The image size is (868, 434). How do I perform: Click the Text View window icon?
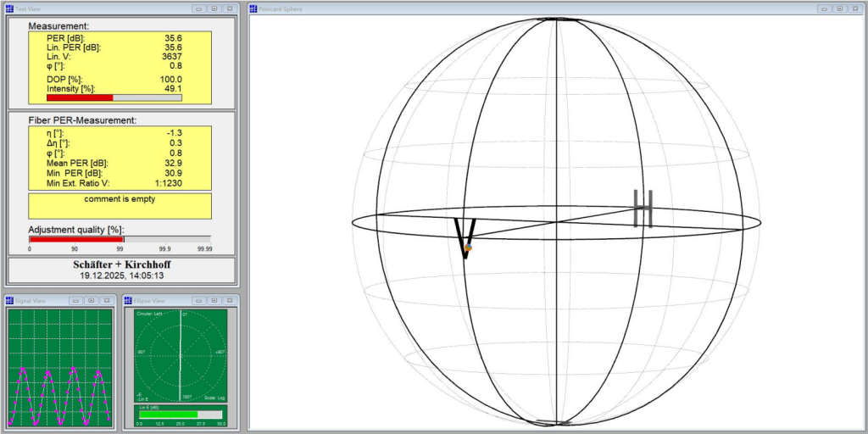coord(9,8)
